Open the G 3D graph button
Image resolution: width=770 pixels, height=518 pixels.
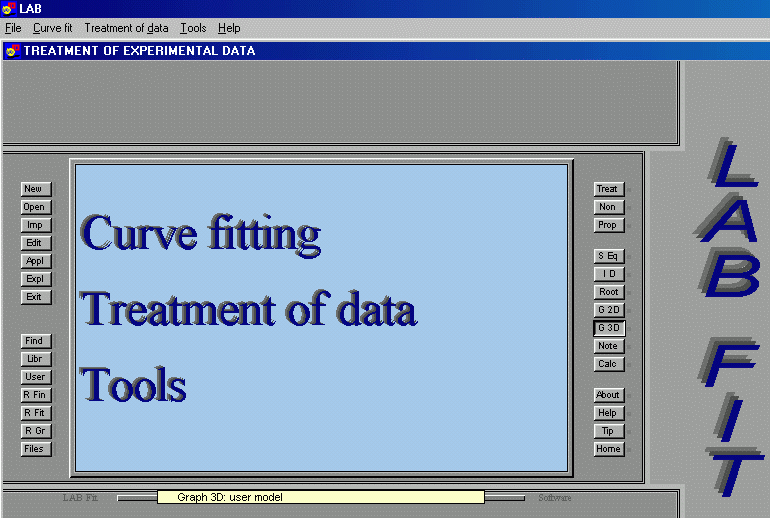coord(609,328)
